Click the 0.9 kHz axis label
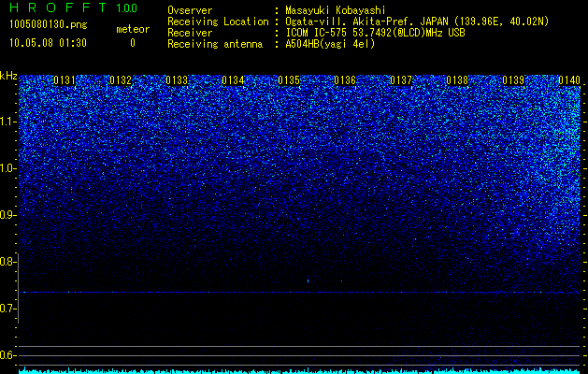Image resolution: width=588 pixels, height=374 pixels. [7, 215]
